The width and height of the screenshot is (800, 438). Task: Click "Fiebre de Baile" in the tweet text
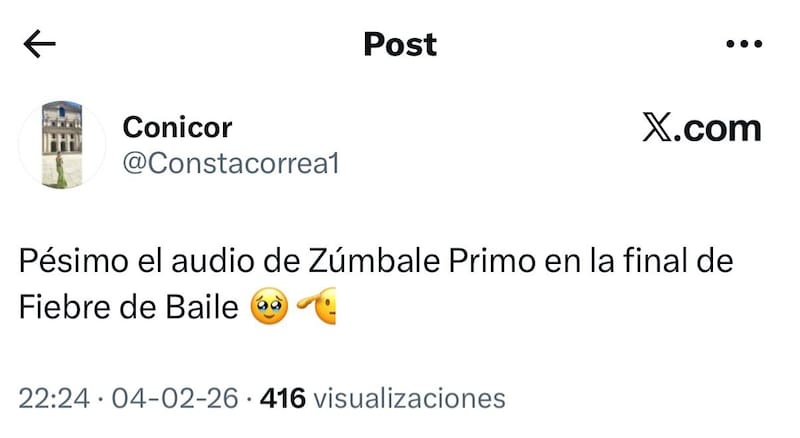pos(129,307)
